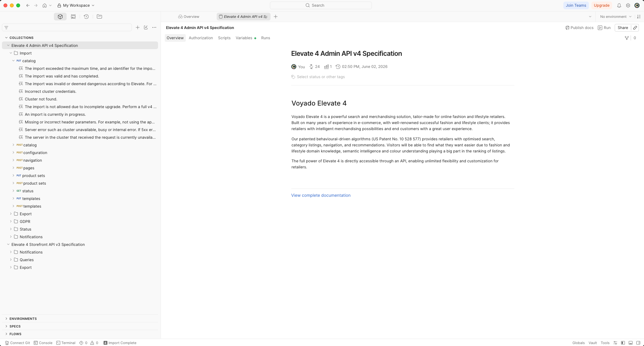Open the three-dot options menu in sidebar
644x346 pixels.
pyautogui.click(x=154, y=27)
